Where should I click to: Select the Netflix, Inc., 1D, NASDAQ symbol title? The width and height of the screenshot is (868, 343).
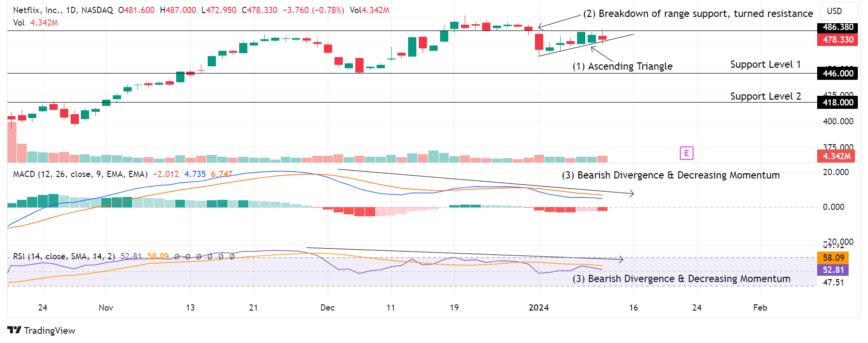pyautogui.click(x=63, y=10)
